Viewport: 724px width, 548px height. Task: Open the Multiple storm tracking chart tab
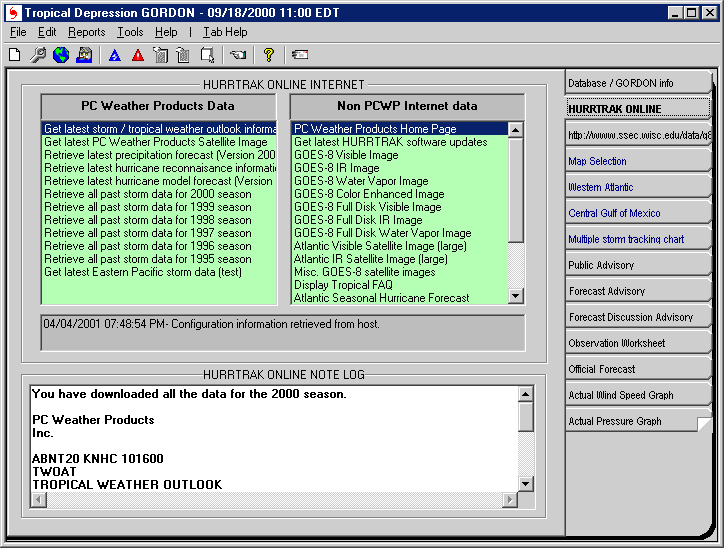639,239
